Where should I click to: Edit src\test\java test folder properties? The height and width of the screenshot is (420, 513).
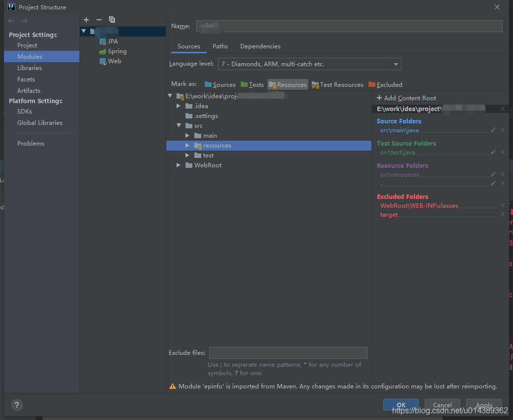coord(493,152)
